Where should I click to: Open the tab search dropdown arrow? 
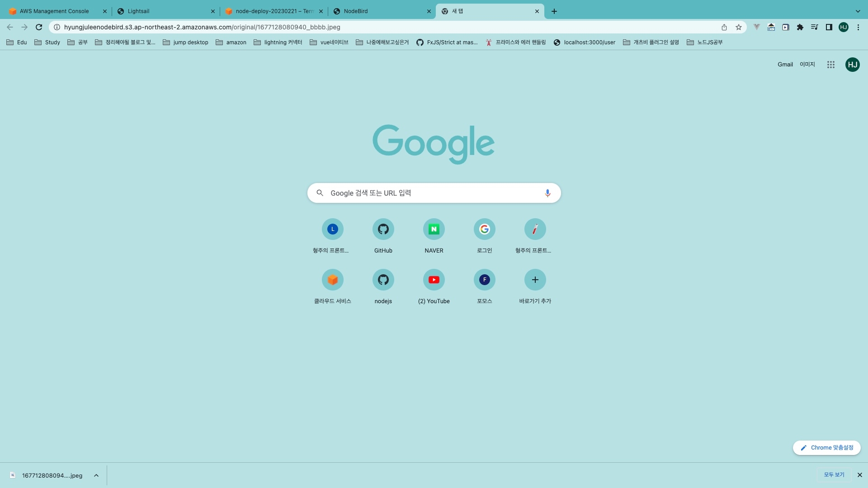858,11
